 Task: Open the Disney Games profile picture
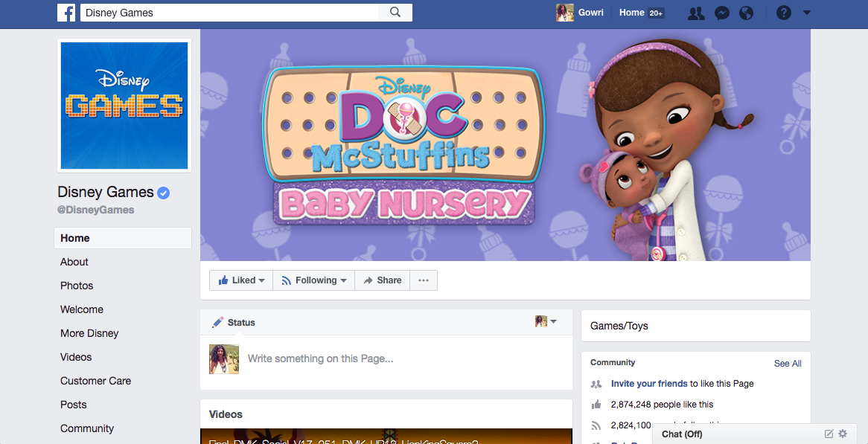coord(124,105)
